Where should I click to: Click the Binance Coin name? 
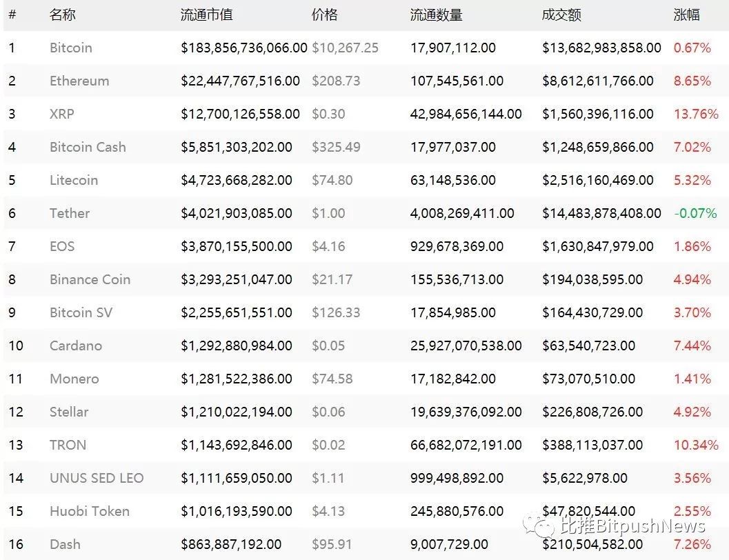pyautogui.click(x=90, y=279)
